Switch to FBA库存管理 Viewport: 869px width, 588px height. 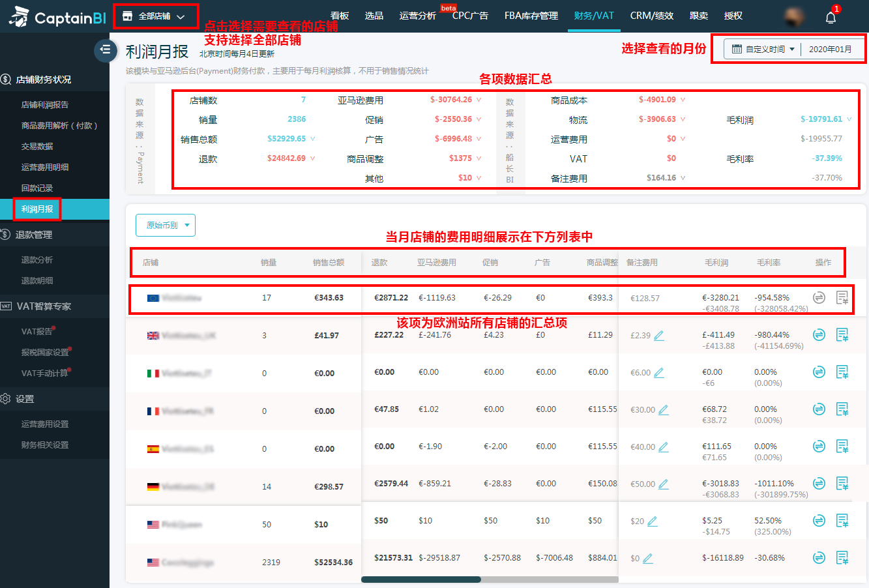531,16
